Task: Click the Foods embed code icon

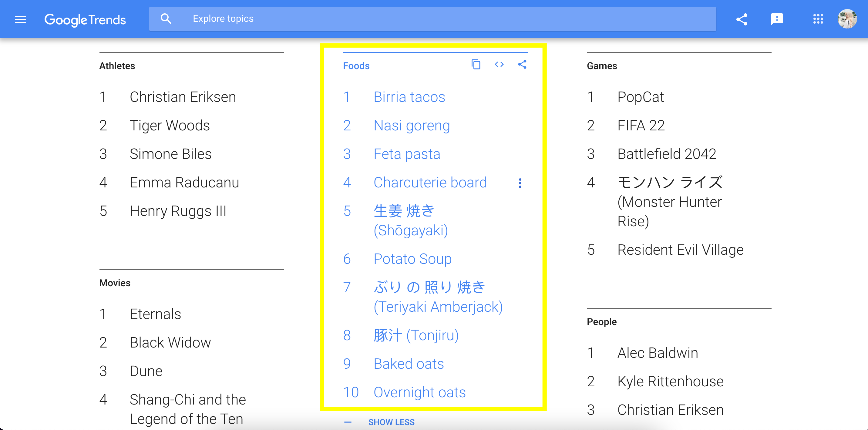Action: pos(499,64)
